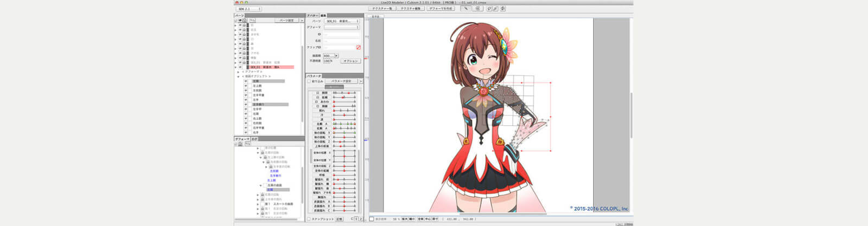Click lock icon in Parts panel toolbar
868x226 pixels.
[x=245, y=20]
